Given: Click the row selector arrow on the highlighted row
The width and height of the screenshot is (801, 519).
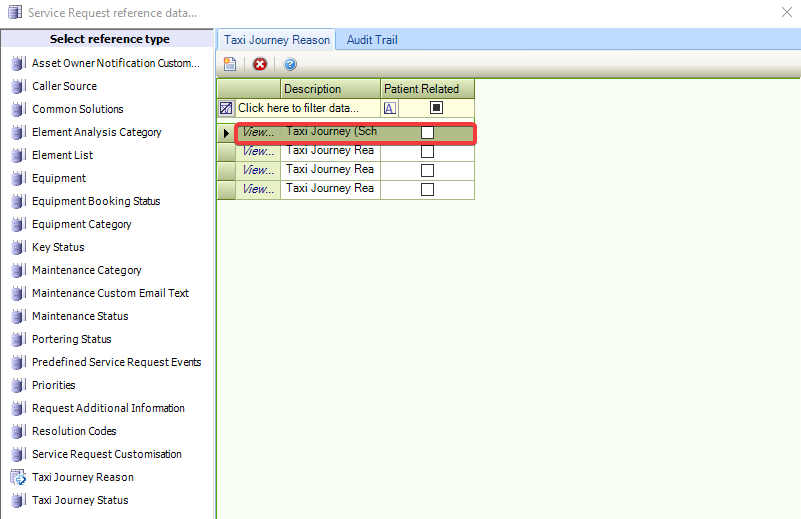Looking at the screenshot, I should point(226,133).
